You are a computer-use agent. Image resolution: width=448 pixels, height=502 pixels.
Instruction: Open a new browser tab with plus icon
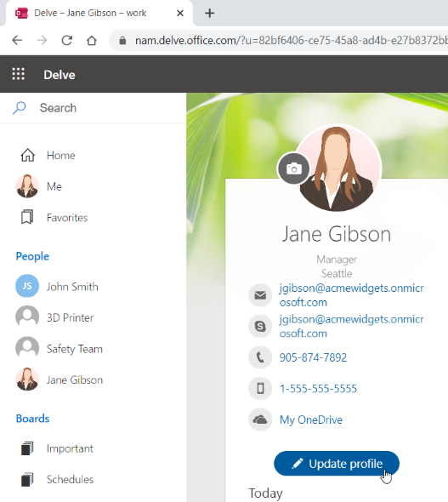[x=209, y=13]
